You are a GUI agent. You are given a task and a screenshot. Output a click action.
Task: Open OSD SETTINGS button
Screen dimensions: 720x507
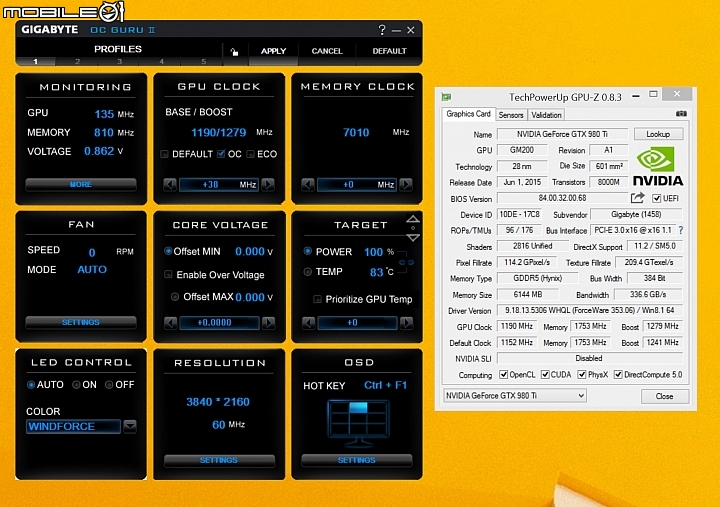click(357, 460)
